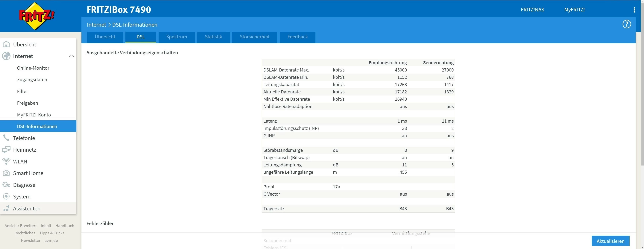The image size is (644, 249).
Task: Click the Telefonie phone icon
Action: click(x=6, y=138)
